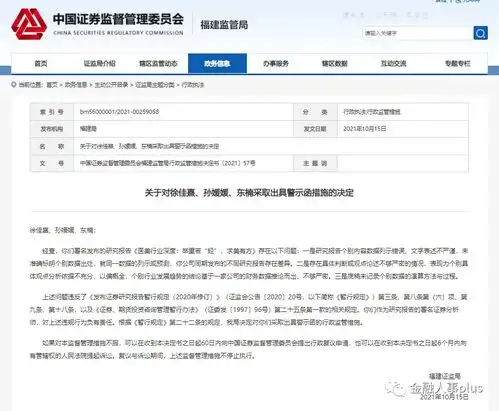Open the 证监局介绍 navigation tab

[99, 63]
